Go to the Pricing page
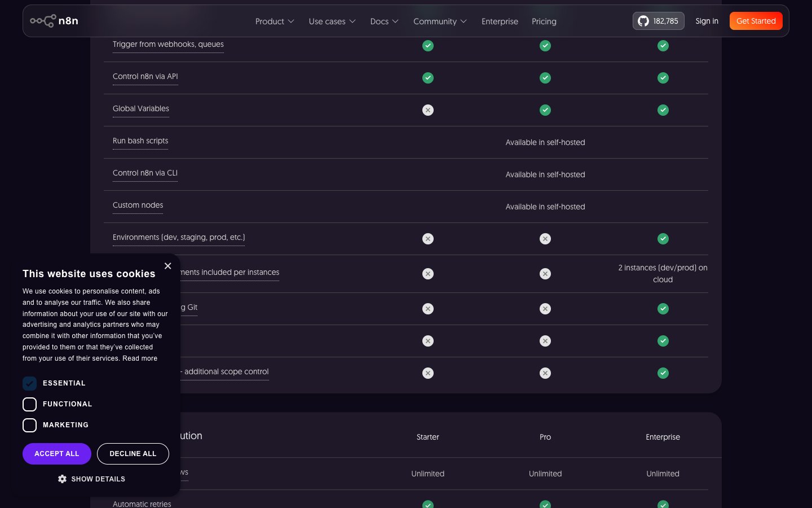The width and height of the screenshot is (812, 508). pyautogui.click(x=544, y=21)
